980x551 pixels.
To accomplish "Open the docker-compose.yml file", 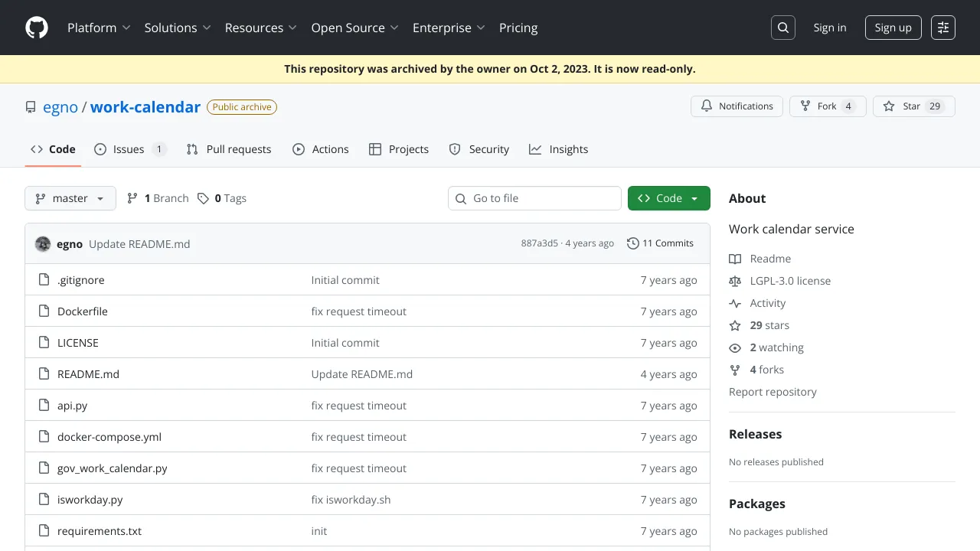I will point(109,437).
